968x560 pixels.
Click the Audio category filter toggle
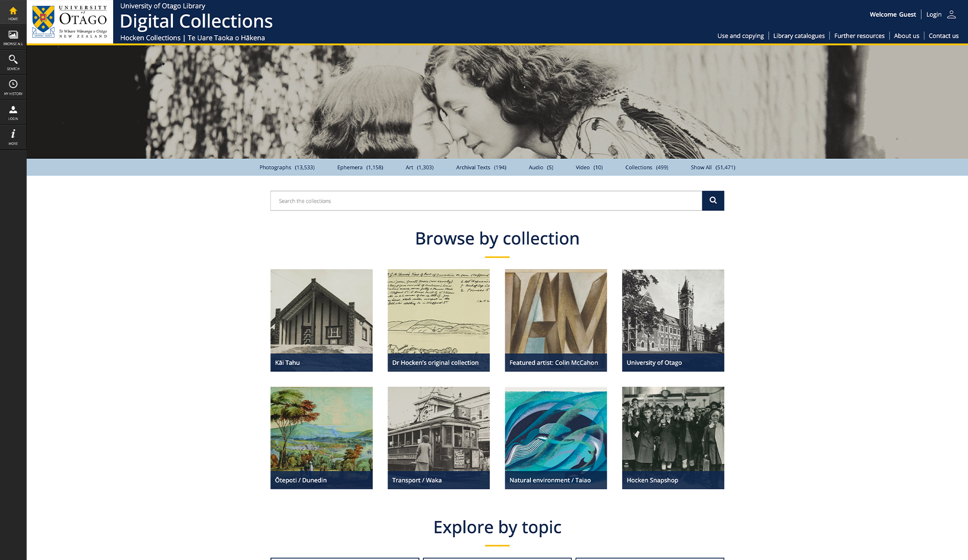click(540, 167)
